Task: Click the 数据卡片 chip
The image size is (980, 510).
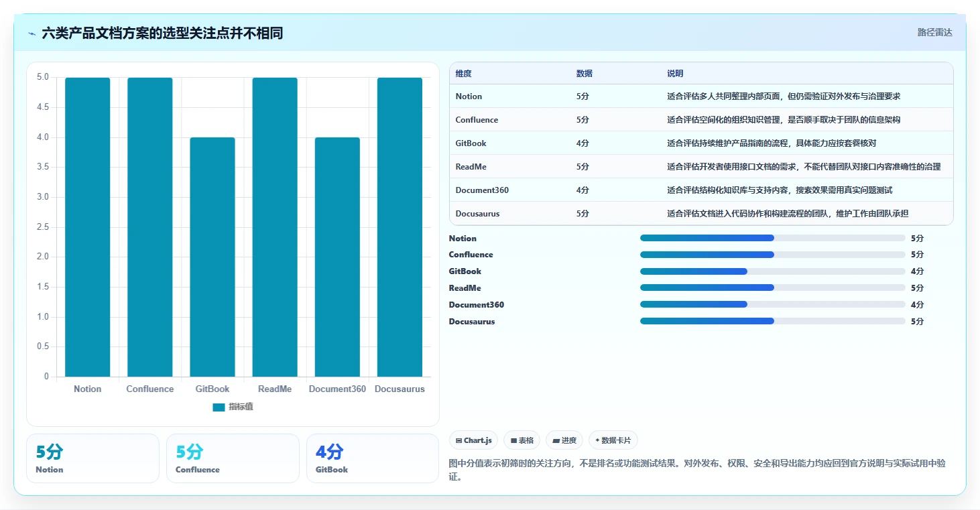Action: point(613,440)
